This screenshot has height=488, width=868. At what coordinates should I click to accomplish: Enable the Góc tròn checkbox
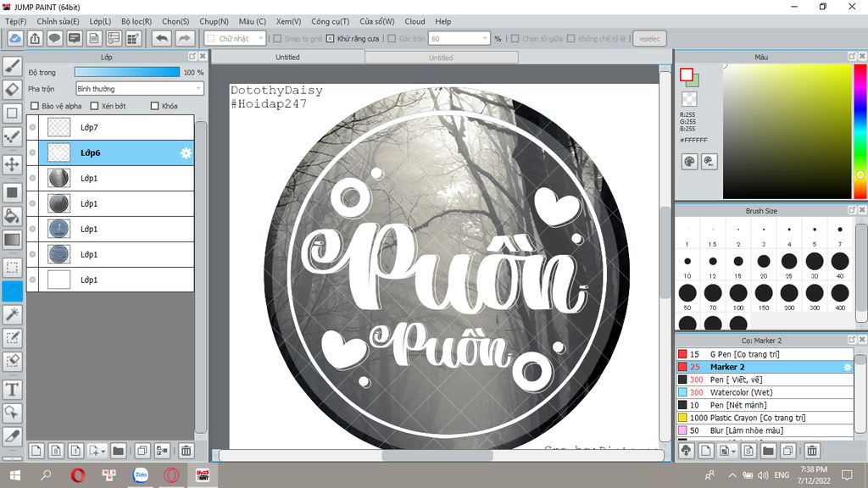tap(392, 39)
